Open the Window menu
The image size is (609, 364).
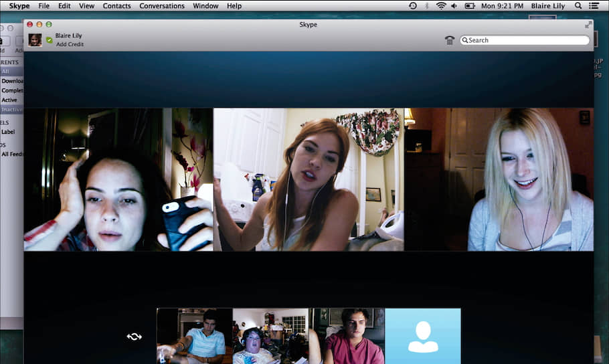pos(205,6)
